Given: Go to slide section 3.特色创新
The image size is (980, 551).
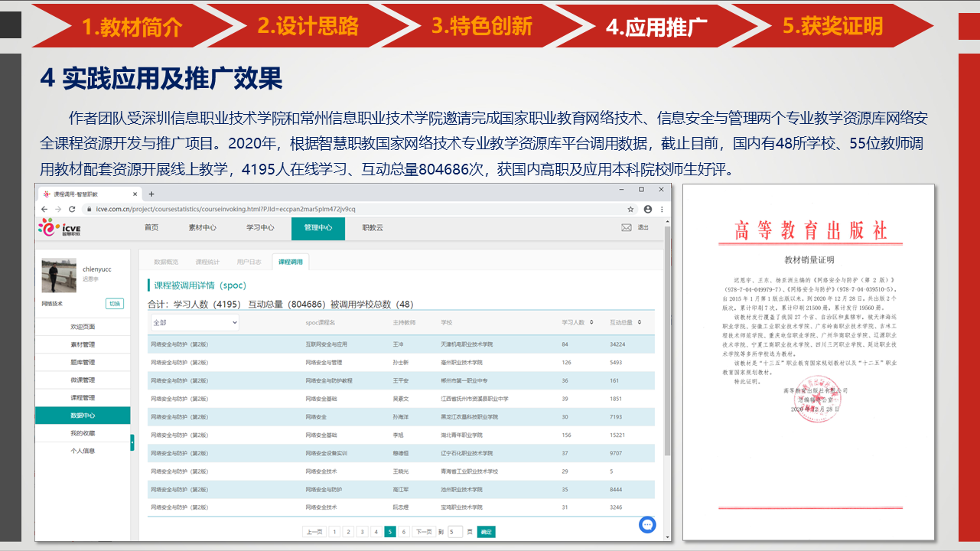Looking at the screenshot, I should pos(482,26).
